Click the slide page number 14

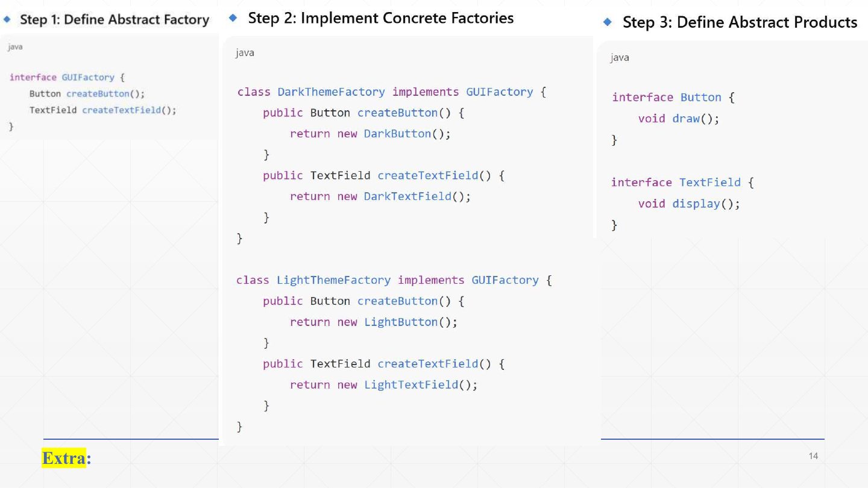[x=813, y=456]
